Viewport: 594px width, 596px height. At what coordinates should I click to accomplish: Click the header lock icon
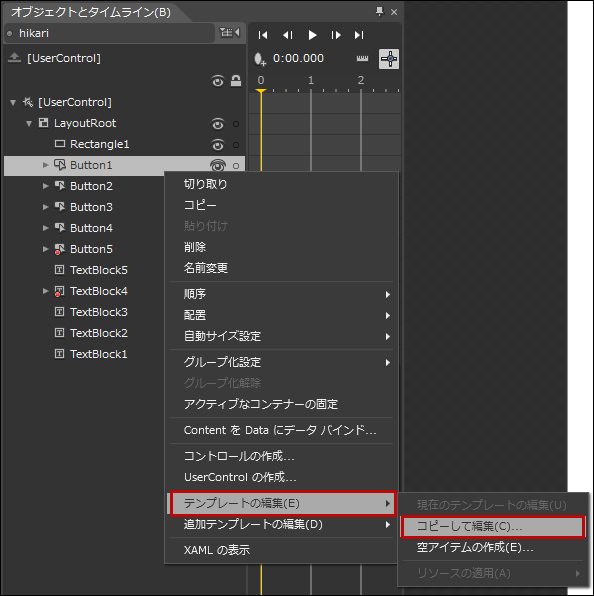pyautogui.click(x=236, y=81)
